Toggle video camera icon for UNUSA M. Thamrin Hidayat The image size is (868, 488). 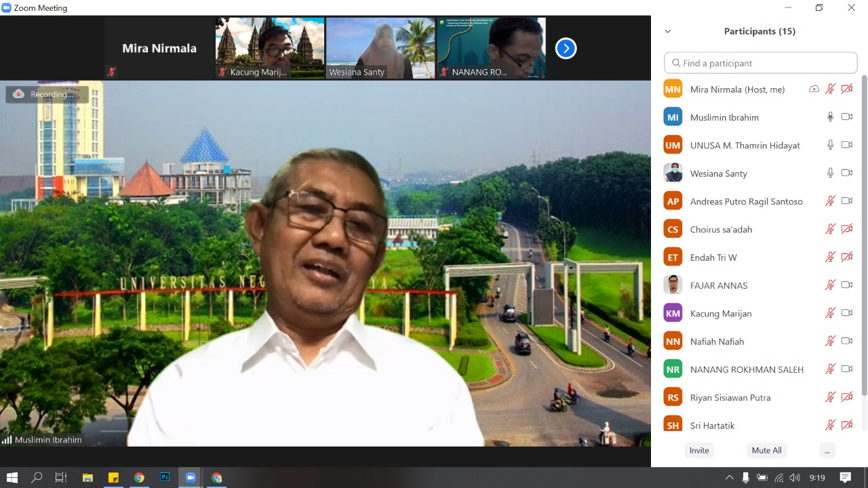(x=846, y=144)
